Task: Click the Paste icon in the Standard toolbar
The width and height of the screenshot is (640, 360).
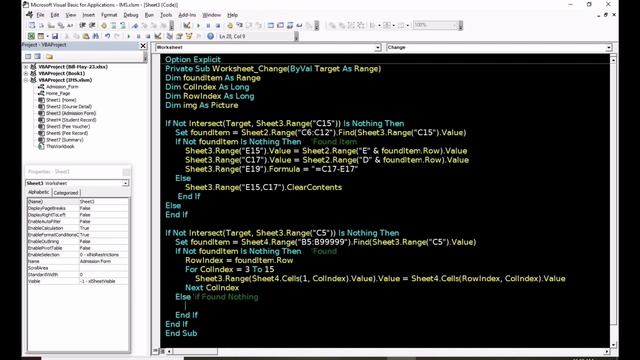Action: click(x=86, y=36)
